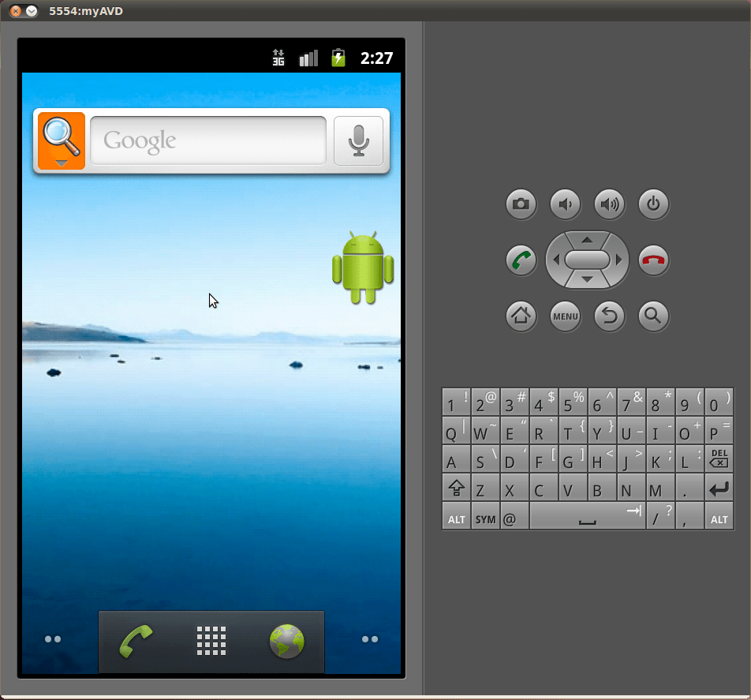Click the emulator Back hardware button
This screenshot has width=751, height=700.
[x=609, y=316]
